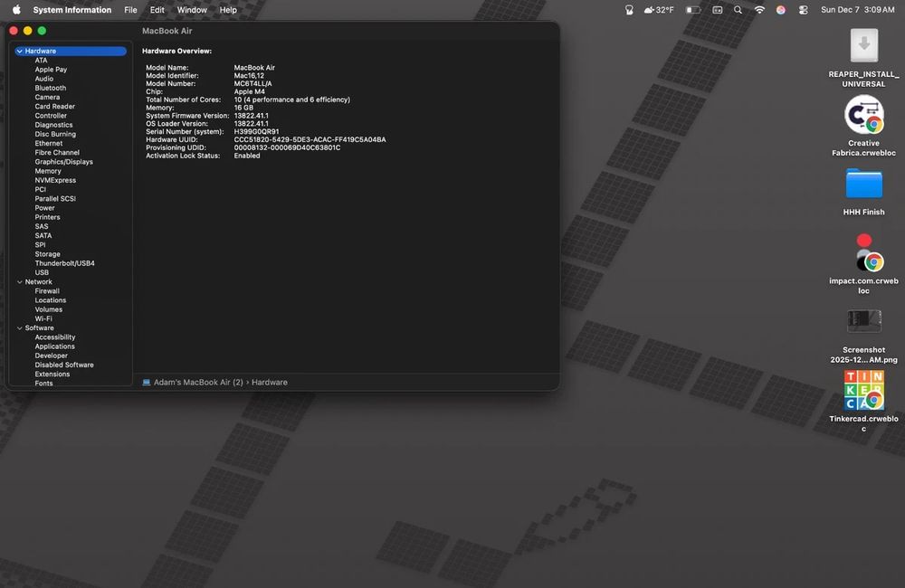Open the System Information app menu

(72, 10)
